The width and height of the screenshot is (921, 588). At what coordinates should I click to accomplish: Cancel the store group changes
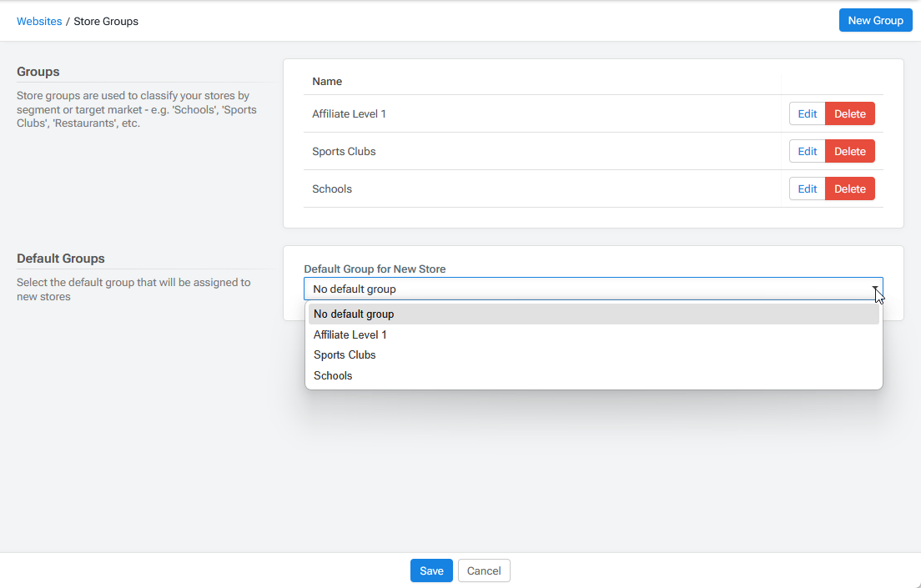pos(484,571)
